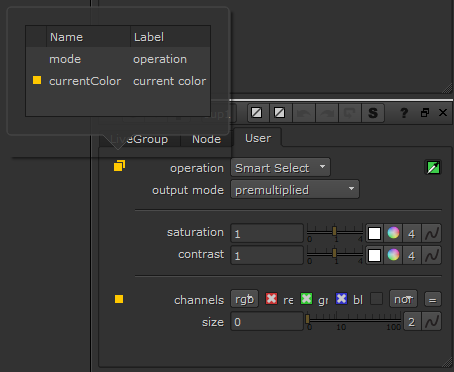Toggle the blue channel checkbox
The width and height of the screenshot is (454, 372).
pos(341,299)
